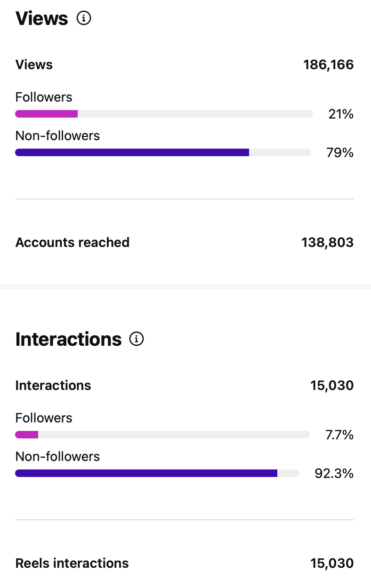Click the 79% Non-followers percentage label
The image size is (371, 588).
[340, 152]
